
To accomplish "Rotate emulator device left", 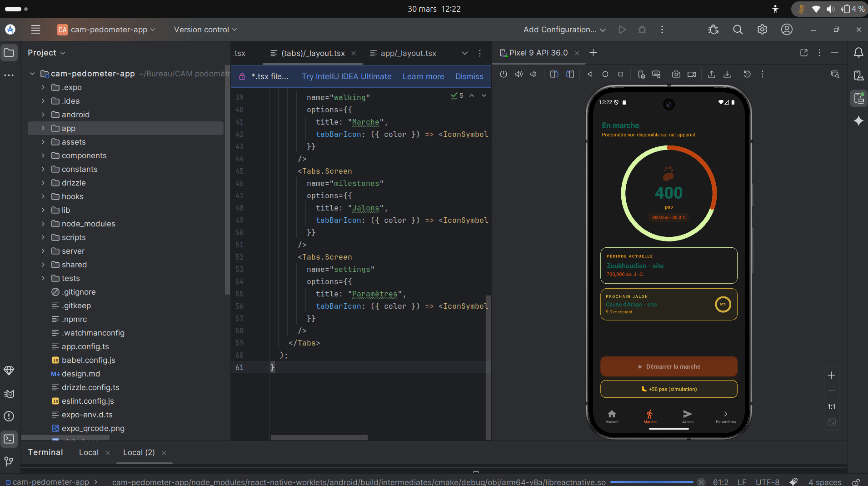I will (x=554, y=74).
